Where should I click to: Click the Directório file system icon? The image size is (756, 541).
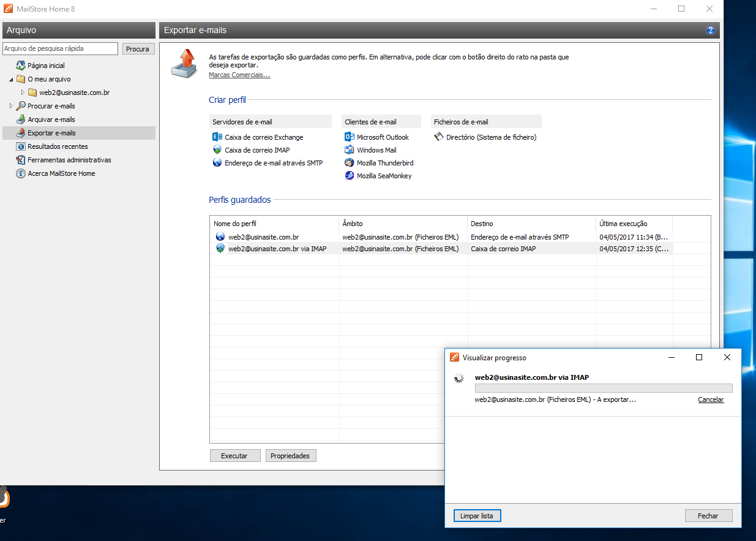[x=439, y=137]
